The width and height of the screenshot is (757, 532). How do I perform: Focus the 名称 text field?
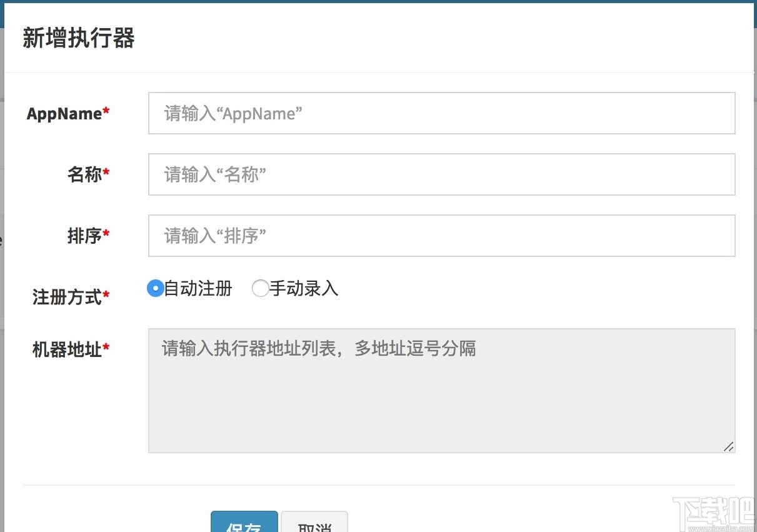click(x=441, y=174)
